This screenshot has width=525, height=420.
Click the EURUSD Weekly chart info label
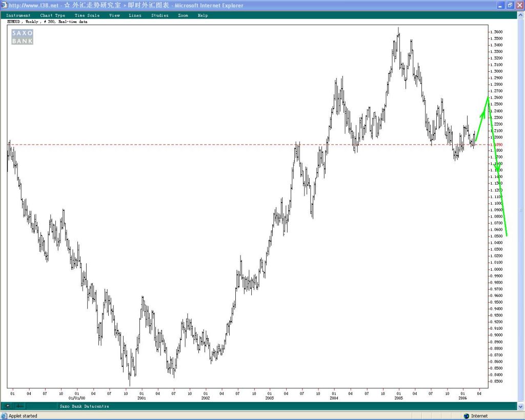[x=47, y=22]
